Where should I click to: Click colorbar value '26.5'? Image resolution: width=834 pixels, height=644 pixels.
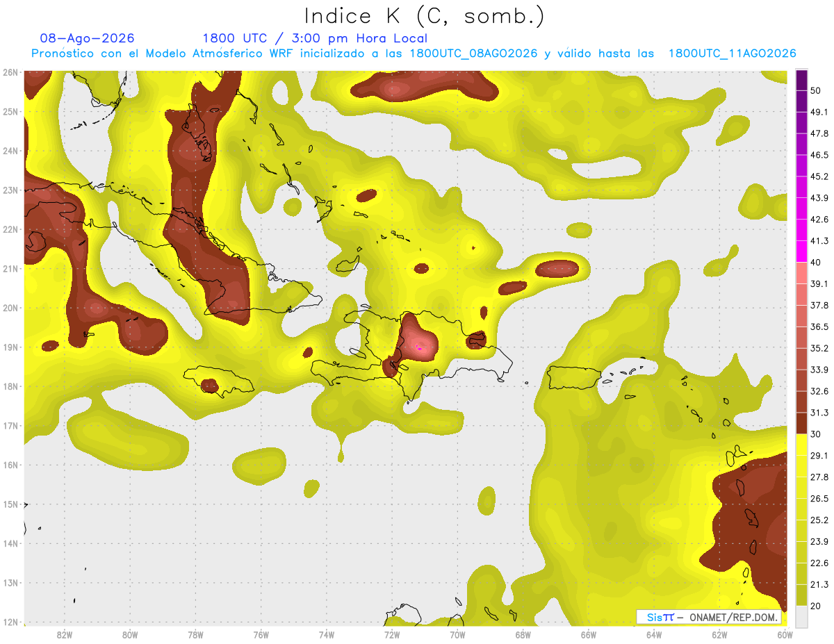tap(819, 499)
